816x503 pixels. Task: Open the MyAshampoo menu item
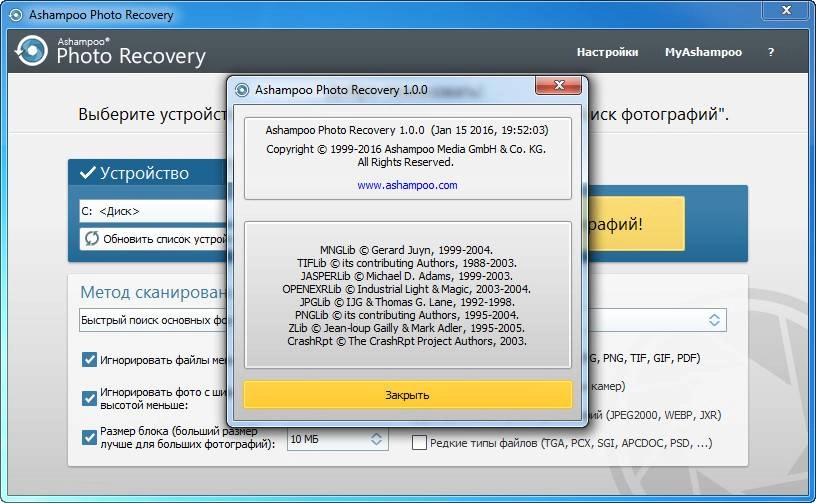[703, 52]
